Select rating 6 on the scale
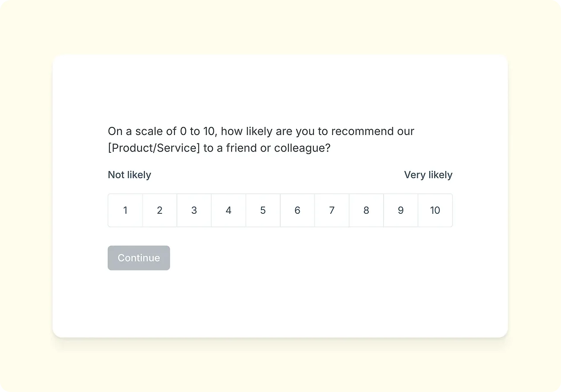561x392 pixels. click(x=297, y=210)
